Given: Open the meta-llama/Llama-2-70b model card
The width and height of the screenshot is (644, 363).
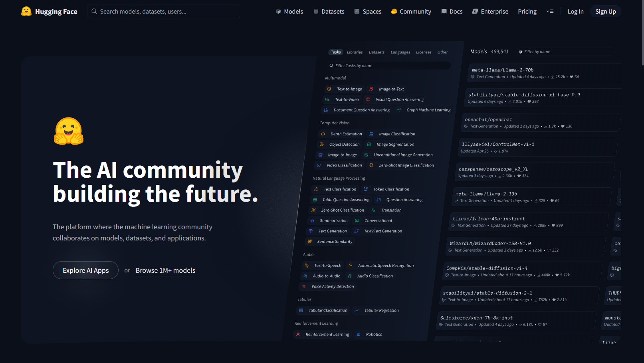Looking at the screenshot, I should click(x=503, y=70).
